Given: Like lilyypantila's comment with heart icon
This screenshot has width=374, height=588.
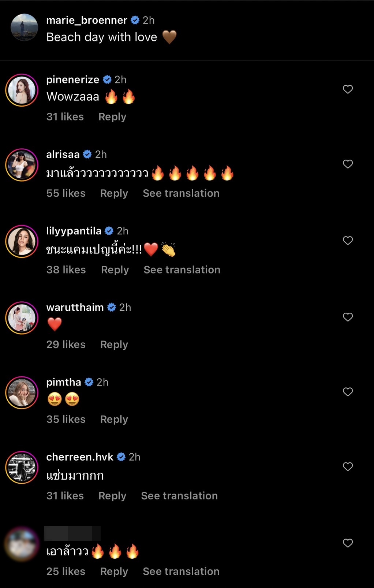Looking at the screenshot, I should click(348, 241).
